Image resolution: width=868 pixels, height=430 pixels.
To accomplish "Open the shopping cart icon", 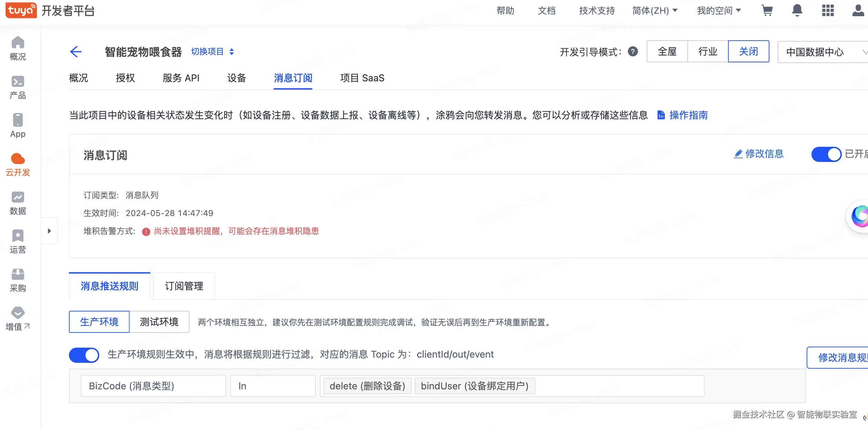I will (x=767, y=11).
